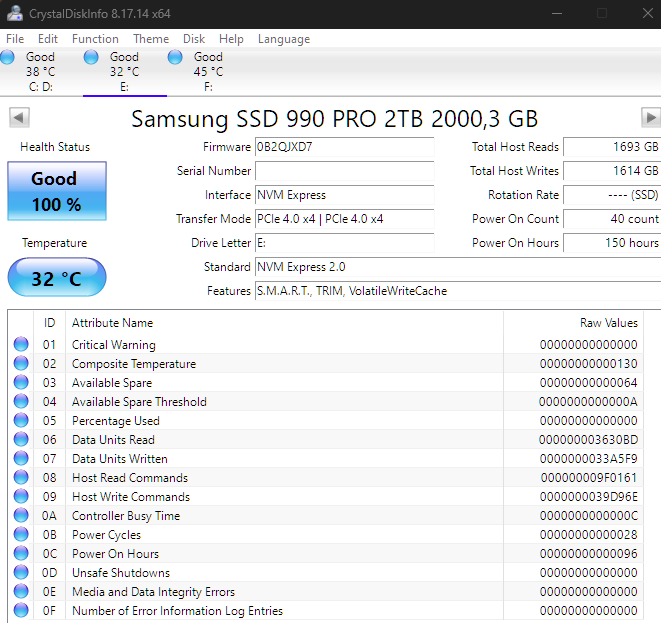Open the Function menu
Screen dimensions: 661x623
95,39
